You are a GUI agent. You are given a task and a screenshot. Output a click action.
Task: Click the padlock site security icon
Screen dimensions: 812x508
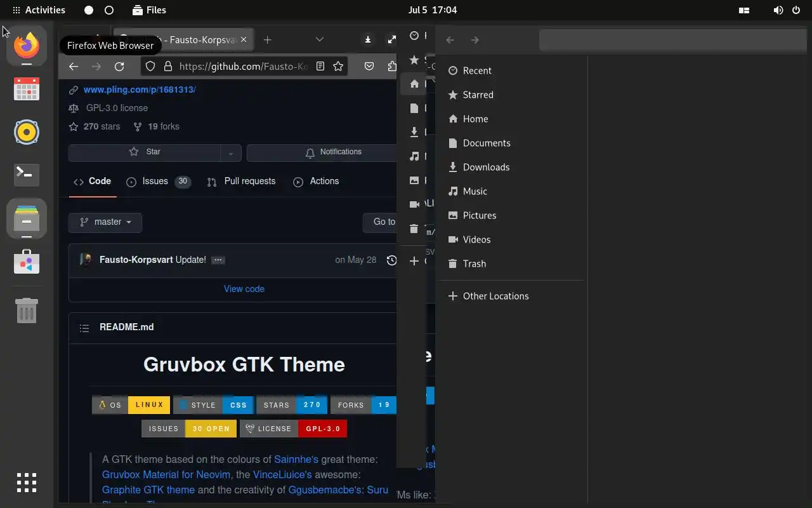pyautogui.click(x=168, y=66)
